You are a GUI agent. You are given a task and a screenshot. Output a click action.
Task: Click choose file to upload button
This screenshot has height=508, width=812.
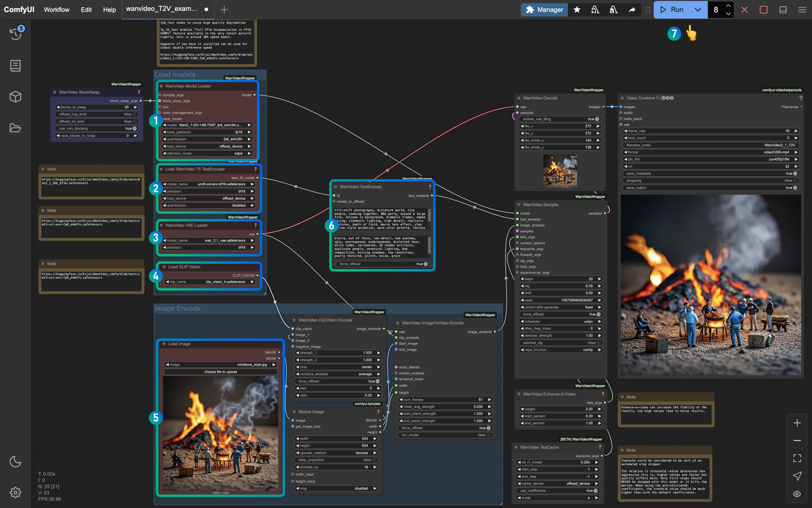click(x=220, y=372)
